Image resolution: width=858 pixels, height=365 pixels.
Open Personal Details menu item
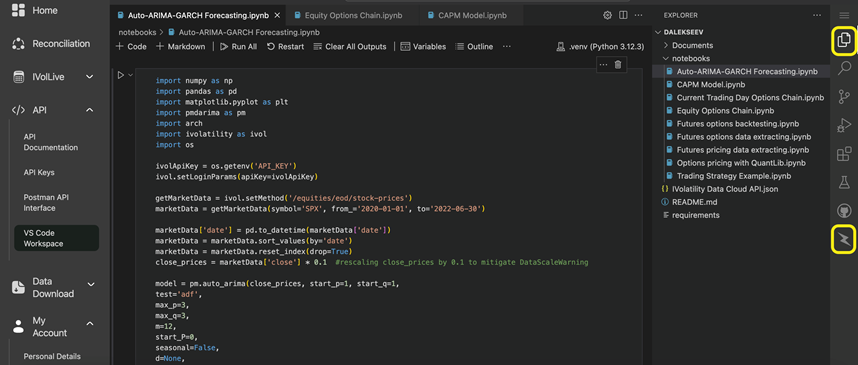pyautogui.click(x=52, y=356)
